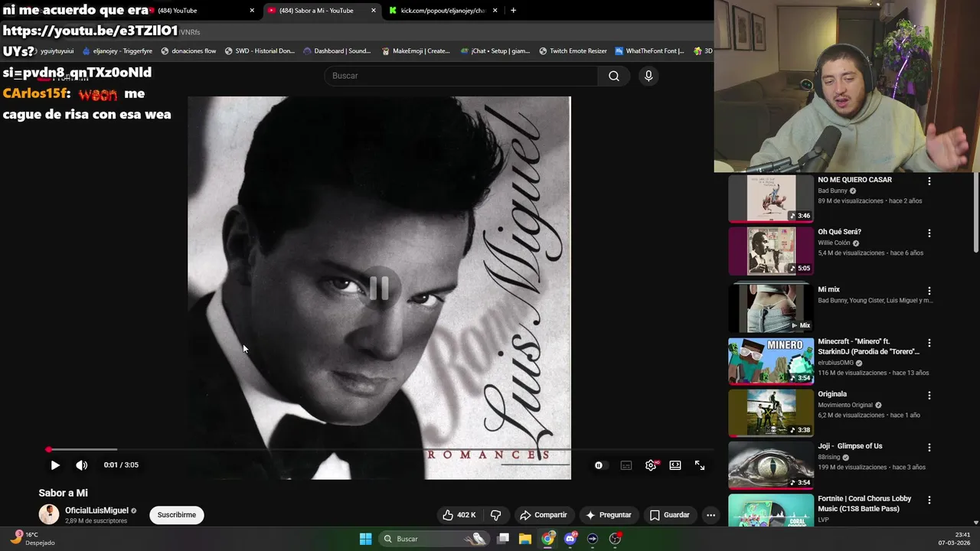Toggle subtitles captions button in player

(626, 465)
